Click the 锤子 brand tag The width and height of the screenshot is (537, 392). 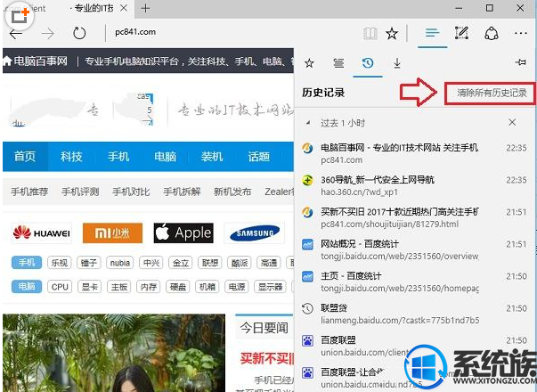point(89,263)
